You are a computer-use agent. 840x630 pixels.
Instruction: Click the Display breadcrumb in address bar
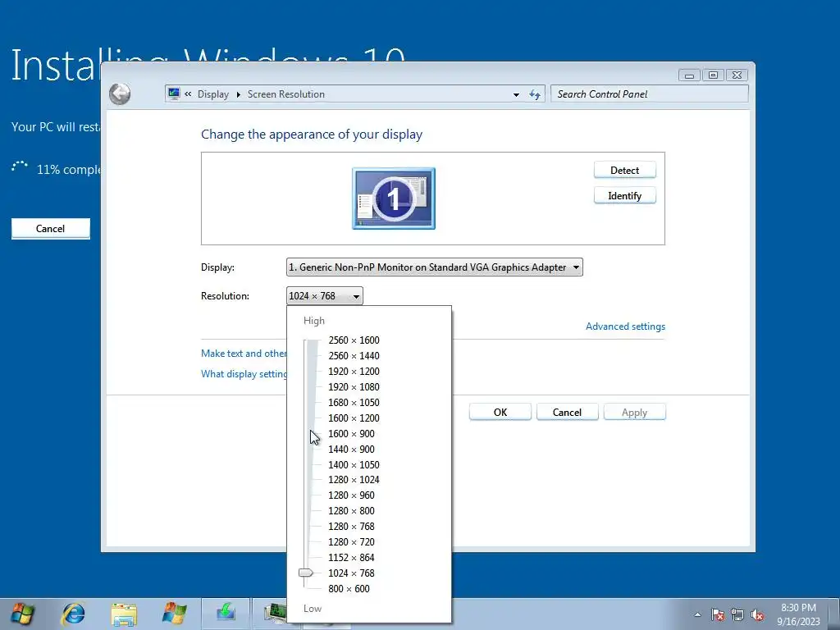212,94
